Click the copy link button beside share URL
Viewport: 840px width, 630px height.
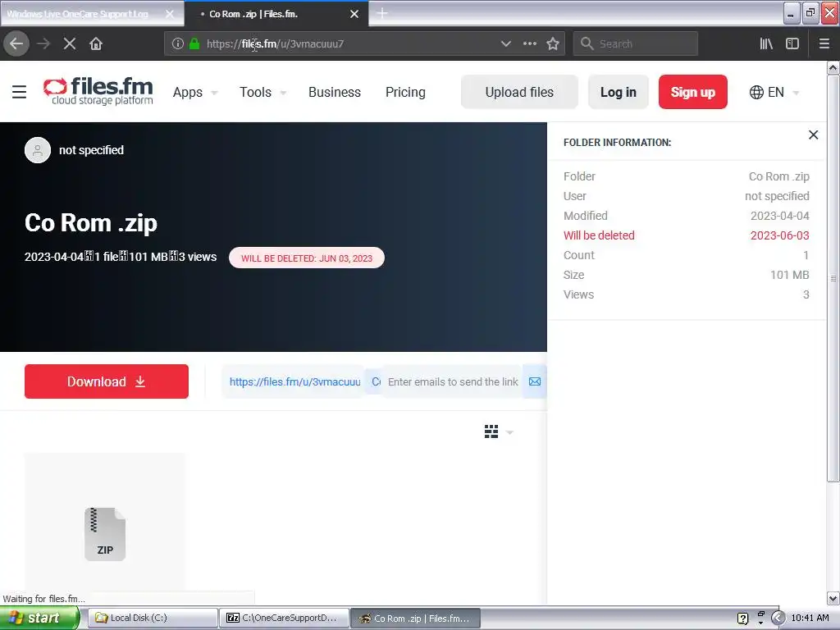click(x=373, y=381)
